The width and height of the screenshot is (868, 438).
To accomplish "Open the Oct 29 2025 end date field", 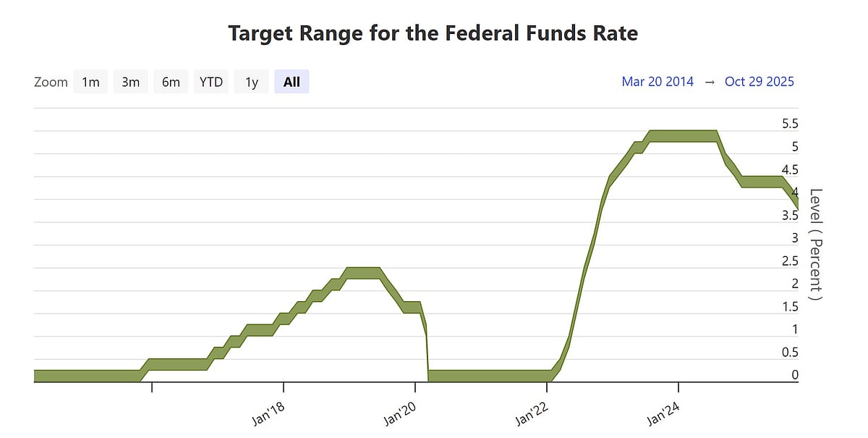I will pos(759,82).
